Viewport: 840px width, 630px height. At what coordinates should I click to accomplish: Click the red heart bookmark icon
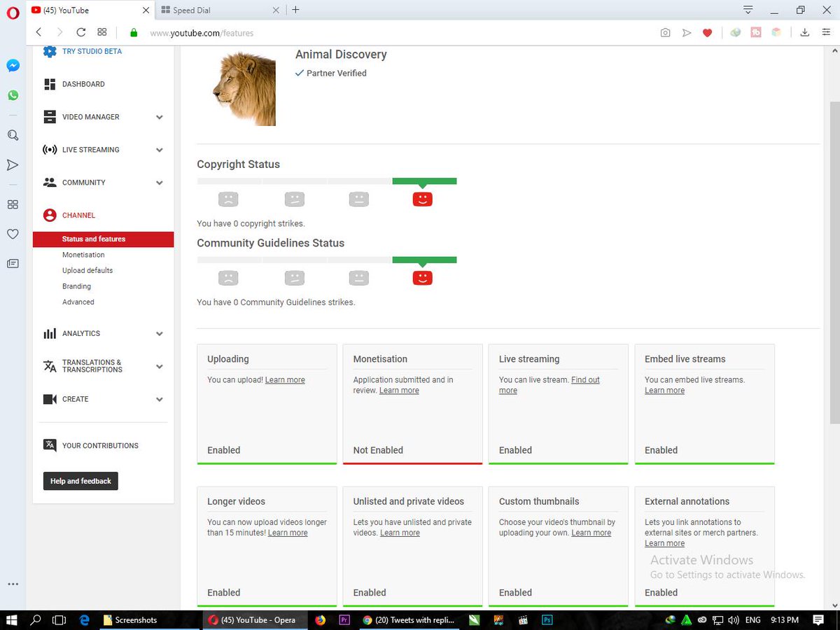pyautogui.click(x=708, y=33)
